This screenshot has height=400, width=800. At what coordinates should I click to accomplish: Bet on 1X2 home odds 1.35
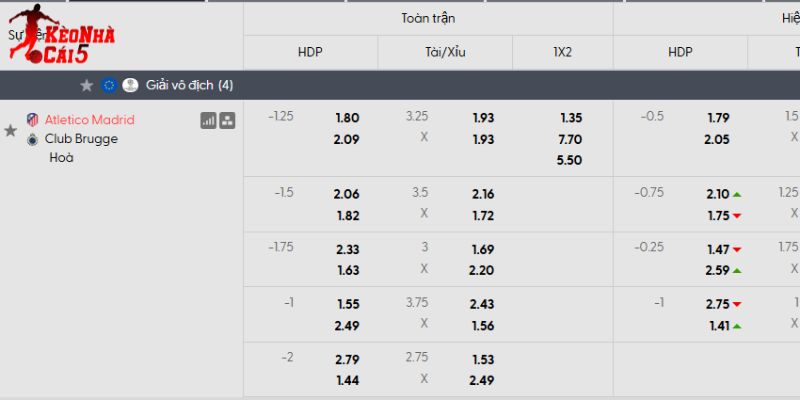[570, 118]
